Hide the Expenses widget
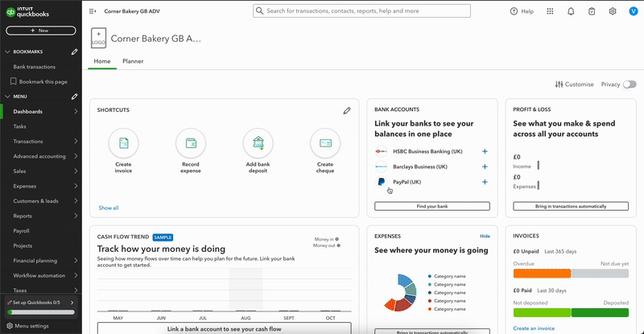The width and height of the screenshot is (644, 334). click(485, 237)
